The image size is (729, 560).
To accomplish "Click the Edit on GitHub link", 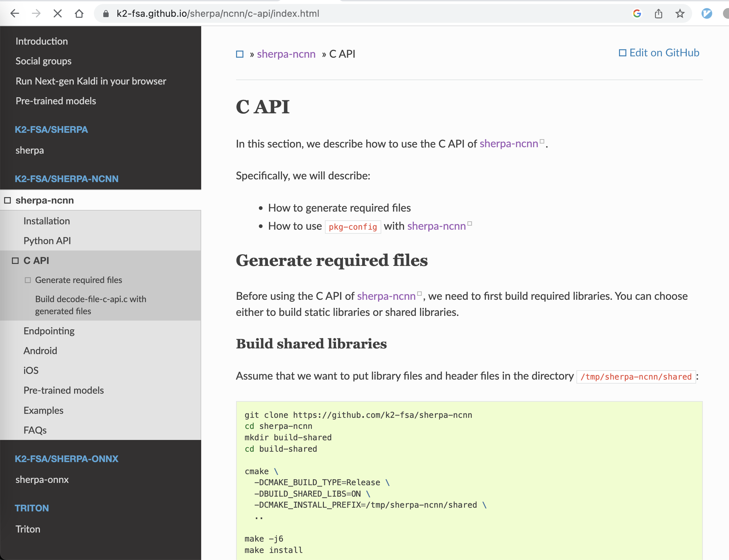I will pyautogui.click(x=664, y=52).
